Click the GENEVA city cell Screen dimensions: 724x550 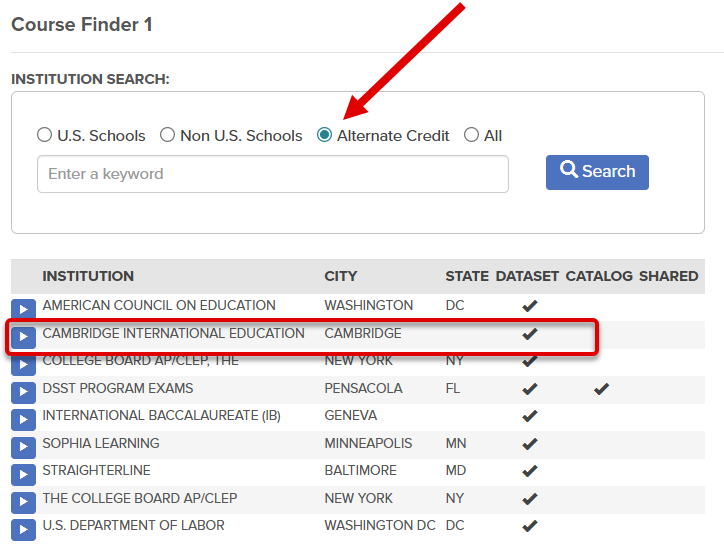click(x=351, y=416)
